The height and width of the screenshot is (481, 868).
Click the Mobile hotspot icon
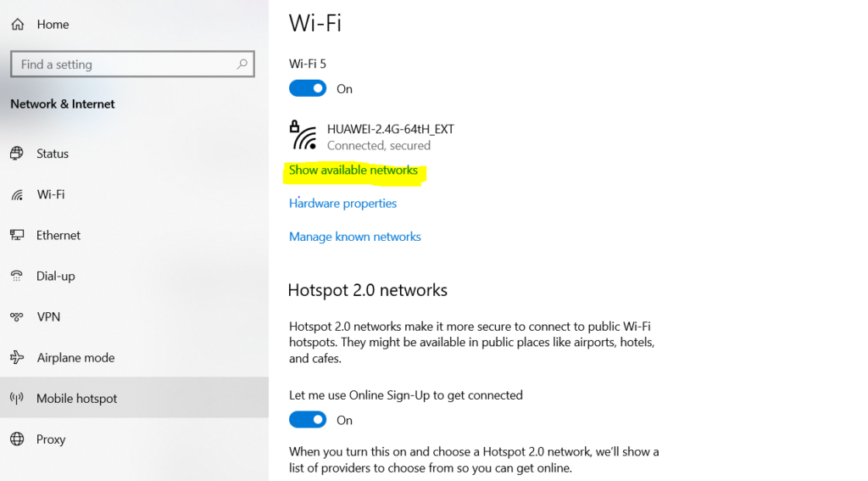(17, 398)
